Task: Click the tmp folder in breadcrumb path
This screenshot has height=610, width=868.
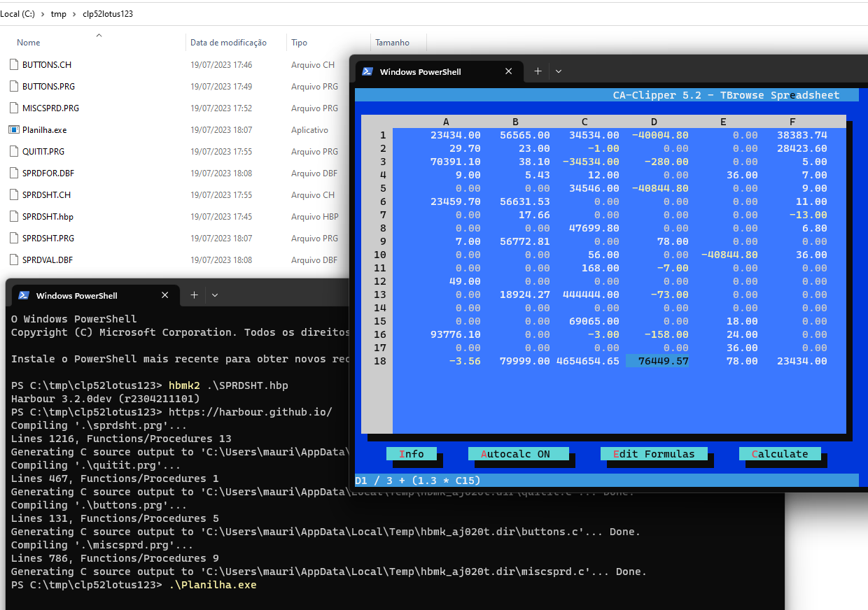Action: (x=59, y=14)
